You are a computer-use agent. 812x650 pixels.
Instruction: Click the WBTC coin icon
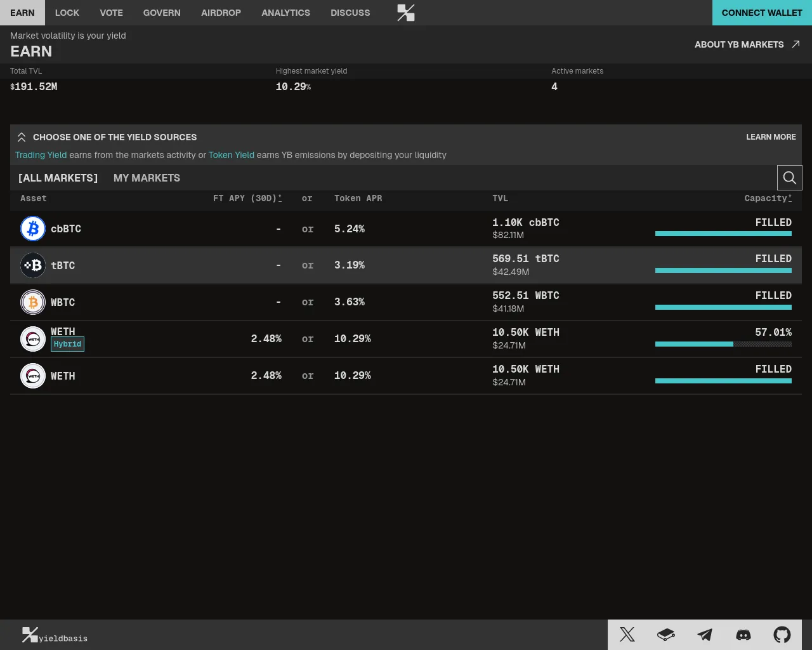tap(33, 302)
